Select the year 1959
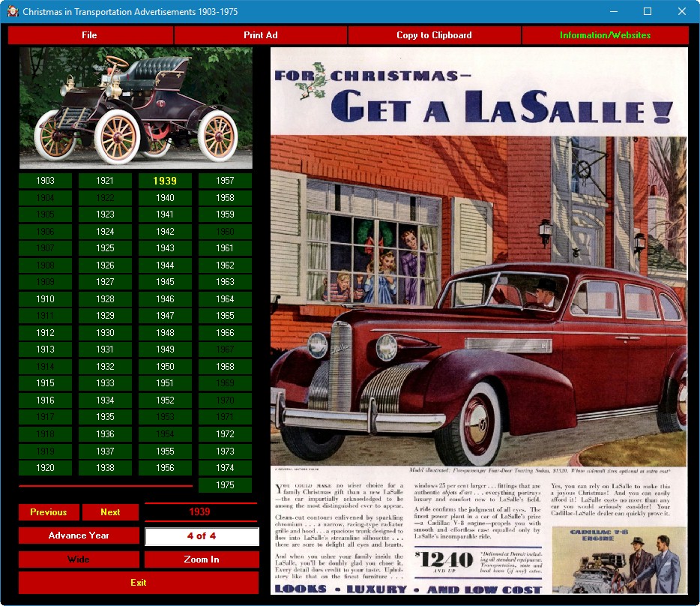This screenshot has height=606, width=700. click(x=225, y=214)
